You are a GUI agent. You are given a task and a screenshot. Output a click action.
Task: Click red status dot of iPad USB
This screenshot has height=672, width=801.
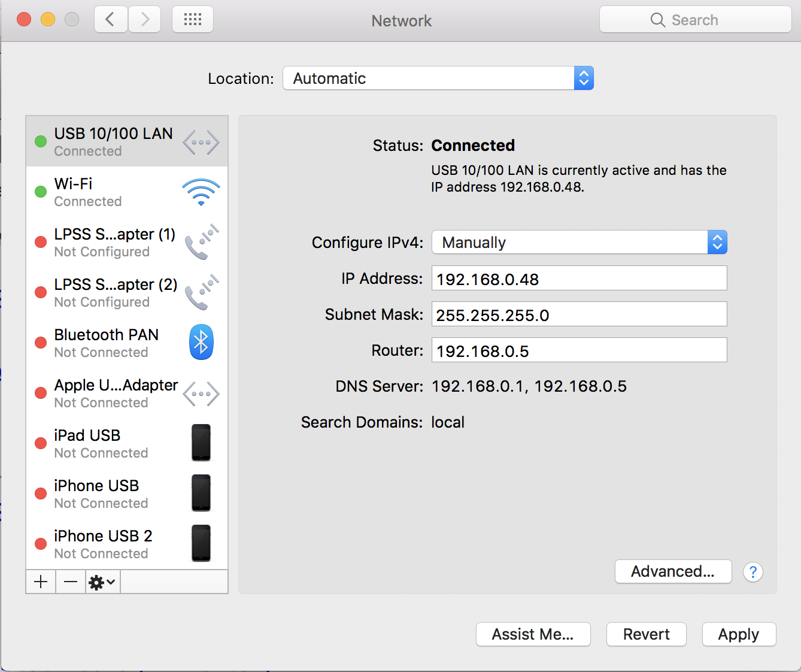click(41, 443)
